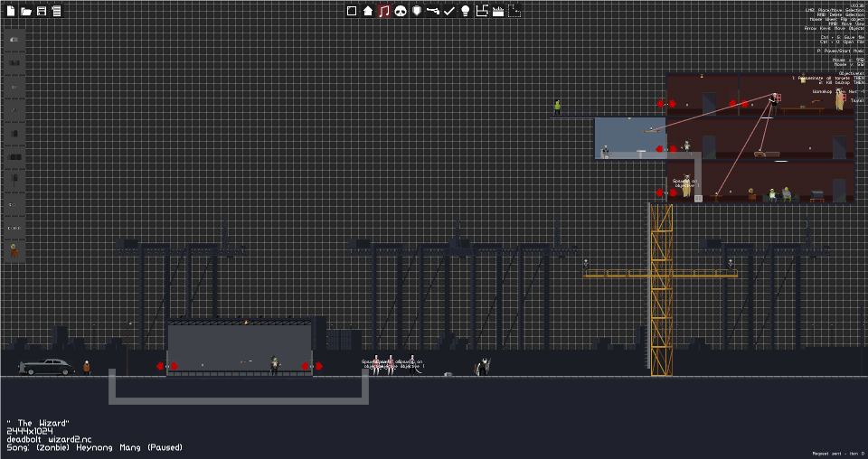
Task: Select the figure on crane's right end
Action: pyautogui.click(x=731, y=265)
